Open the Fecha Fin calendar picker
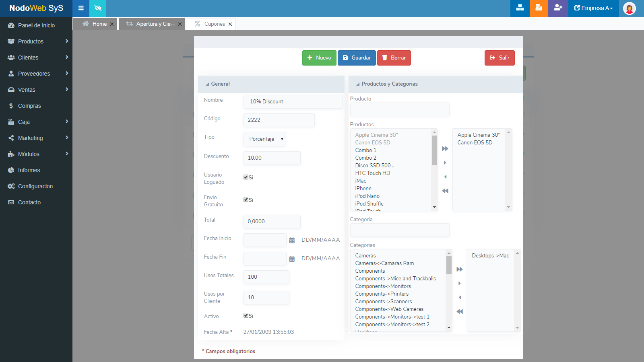Image resolution: width=644 pixels, height=362 pixels. pos(292,259)
